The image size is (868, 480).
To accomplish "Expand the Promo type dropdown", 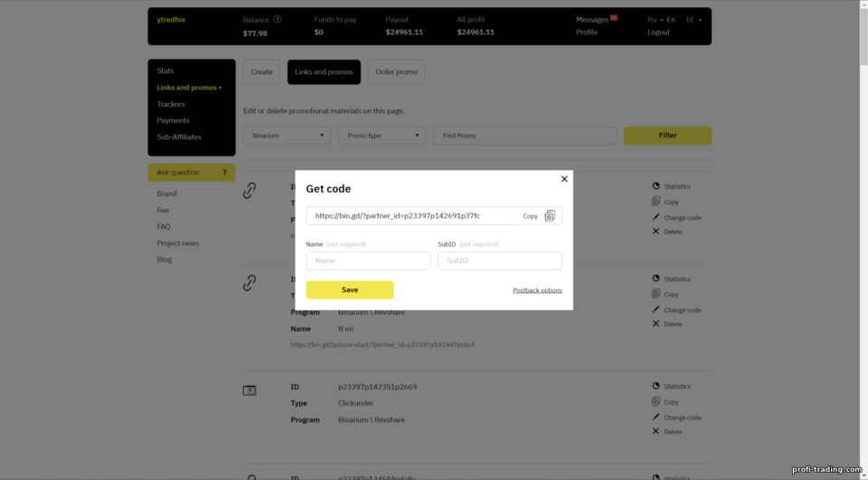I will [x=382, y=136].
